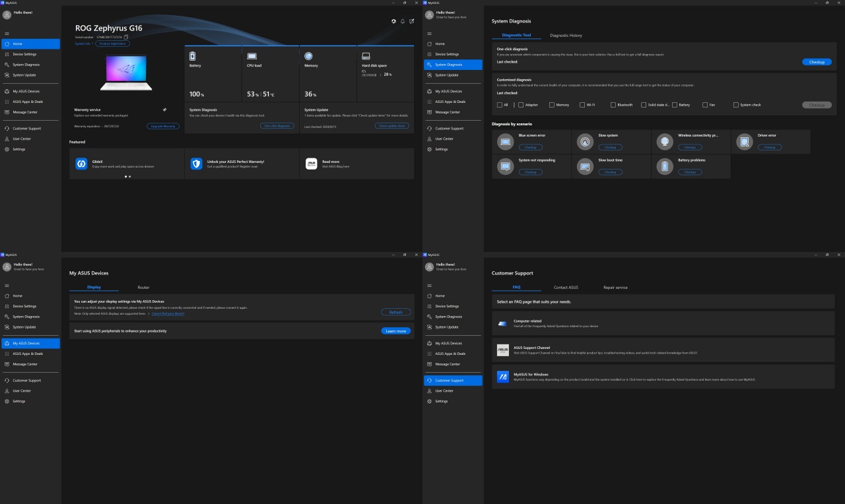Select the Diagnostic Tool tab
This screenshot has height=504, width=845.
[516, 35]
